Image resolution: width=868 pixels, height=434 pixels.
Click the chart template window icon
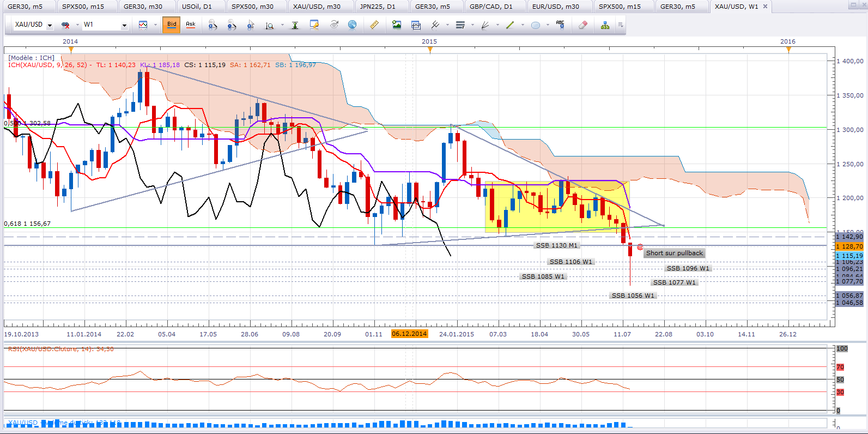(416, 25)
